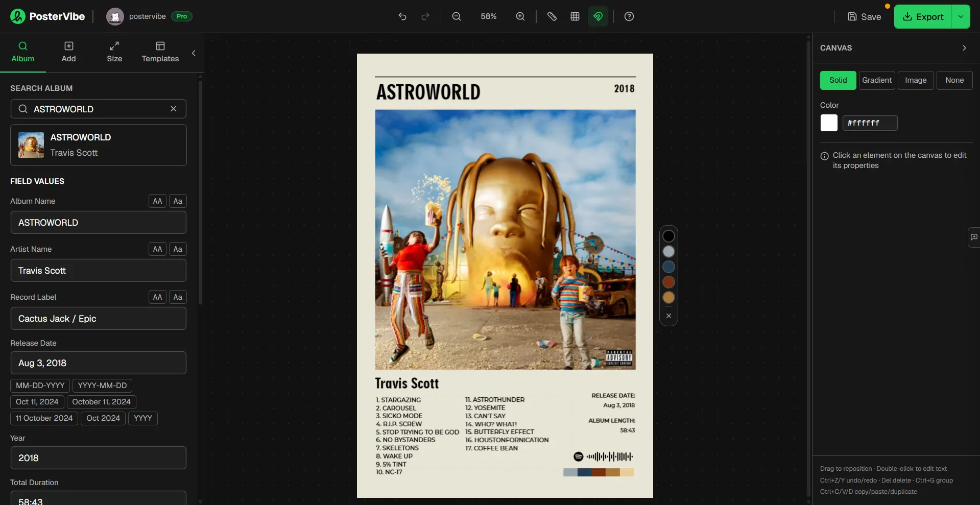980x505 pixels.
Task: Choose the Oct 2024 date format
Action: pos(103,418)
